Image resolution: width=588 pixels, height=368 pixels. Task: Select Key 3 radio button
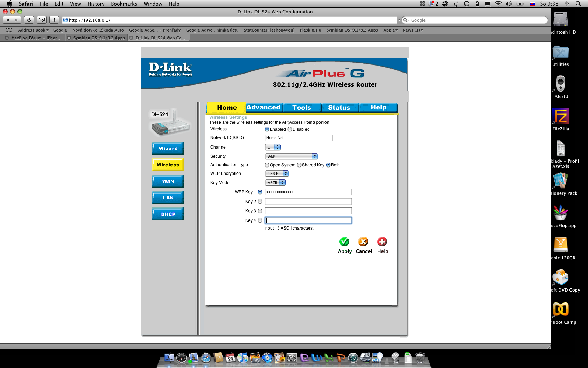[260, 211]
